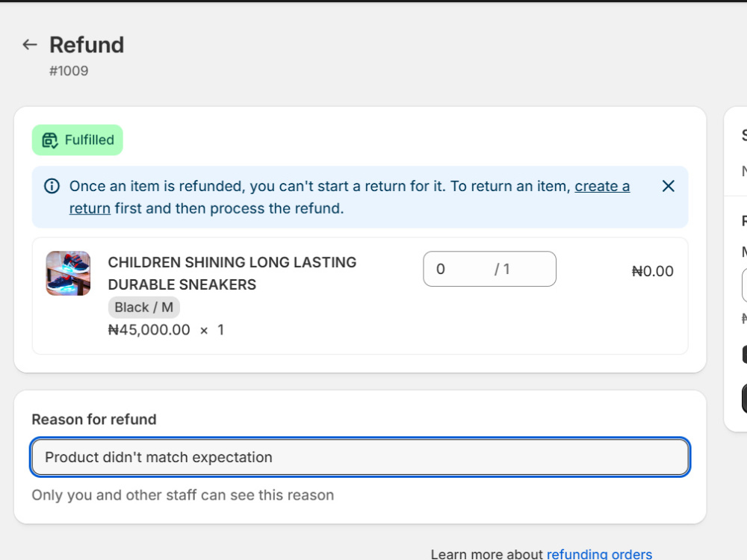Open the "refunding orders" help link
This screenshot has width=747, height=560.
pos(599,554)
